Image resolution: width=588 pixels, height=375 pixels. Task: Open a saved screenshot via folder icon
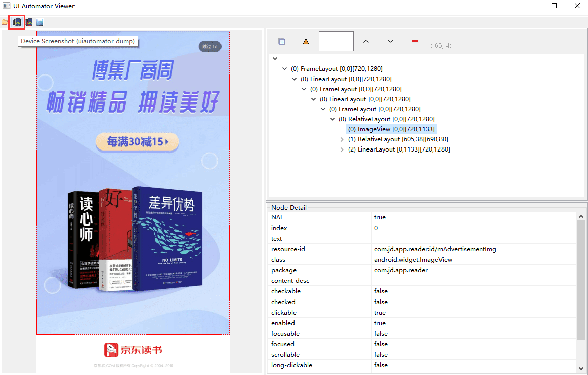5,22
